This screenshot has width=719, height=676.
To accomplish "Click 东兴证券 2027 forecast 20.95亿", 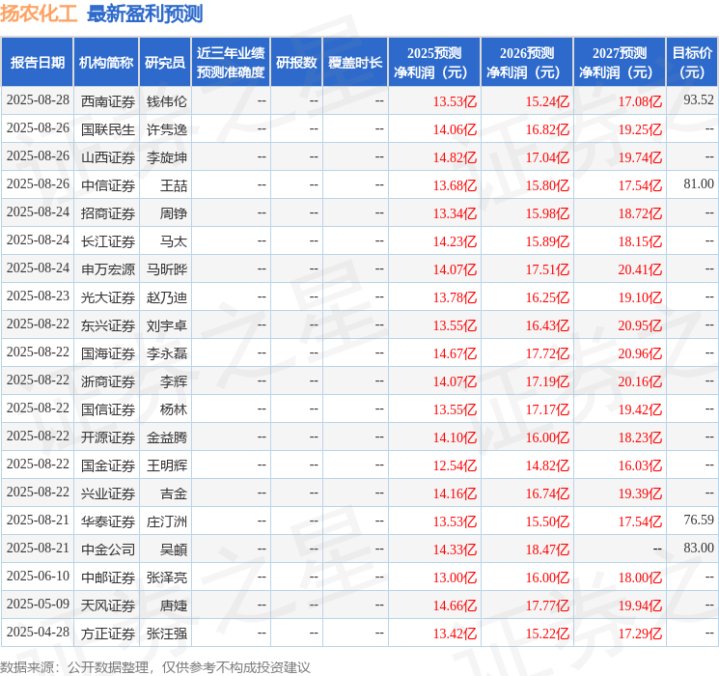I will (640, 325).
